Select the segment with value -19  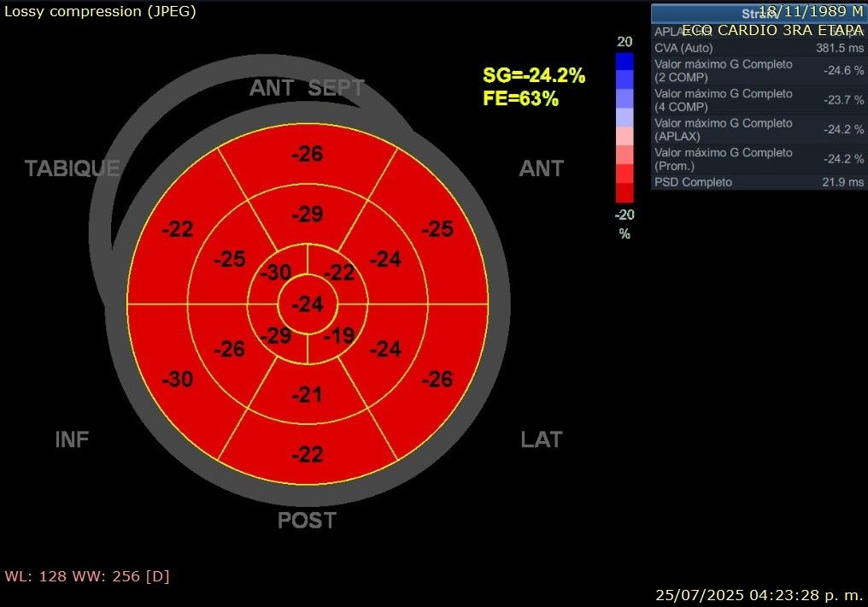pos(339,335)
